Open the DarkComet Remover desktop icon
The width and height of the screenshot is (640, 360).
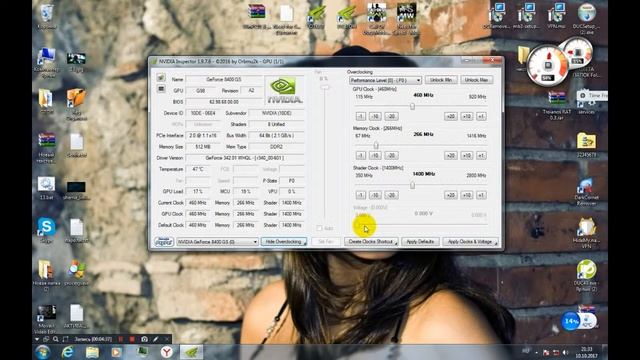coord(586,191)
